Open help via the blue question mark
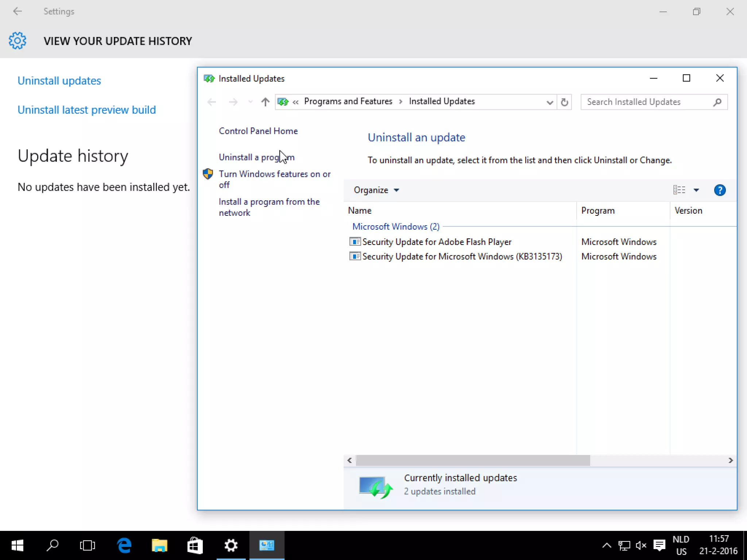The image size is (747, 560). (x=720, y=190)
